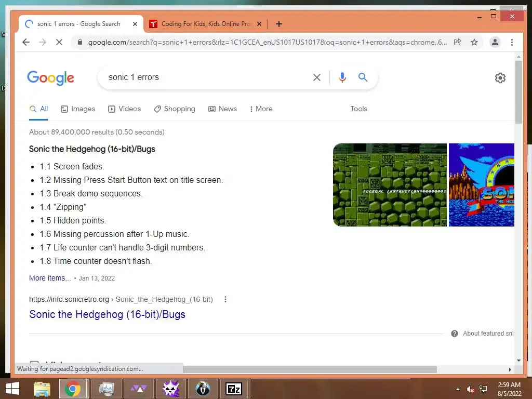Screen dimensions: 532x399
Task: Click the muted volume tray icon
Action: 470,389
